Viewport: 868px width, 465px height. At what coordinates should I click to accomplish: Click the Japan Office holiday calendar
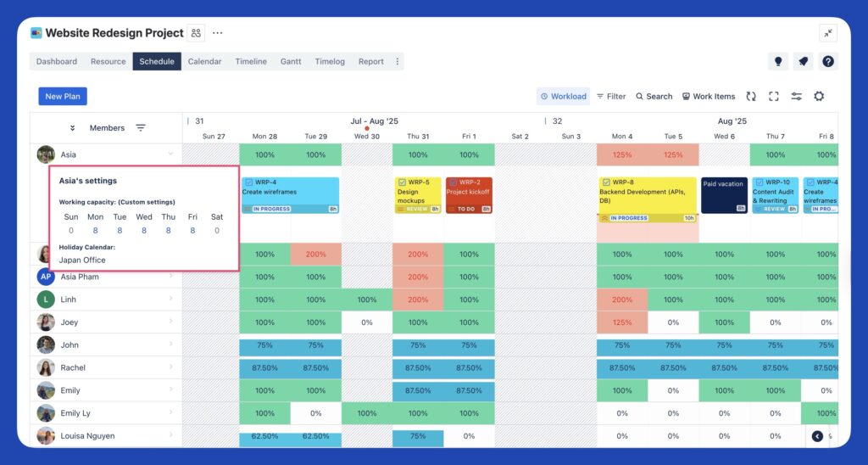coord(82,260)
